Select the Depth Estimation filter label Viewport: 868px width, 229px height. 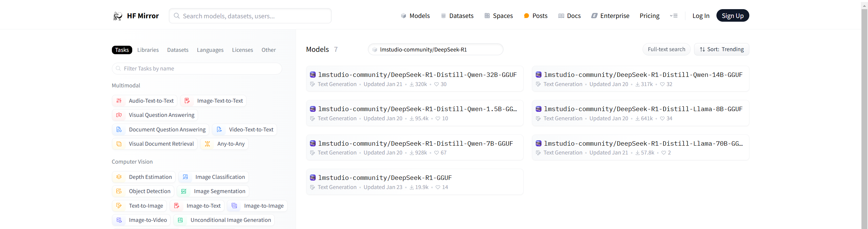[150, 177]
